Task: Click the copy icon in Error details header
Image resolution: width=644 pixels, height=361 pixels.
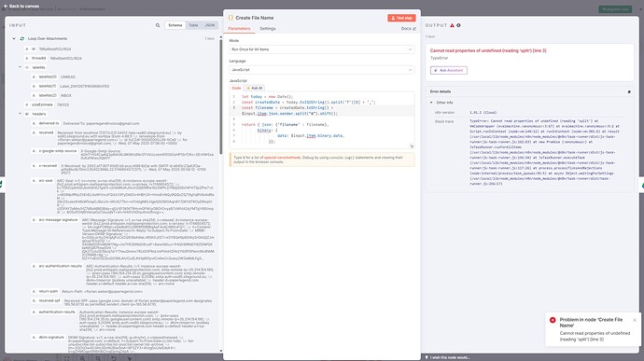Action: 629,92
